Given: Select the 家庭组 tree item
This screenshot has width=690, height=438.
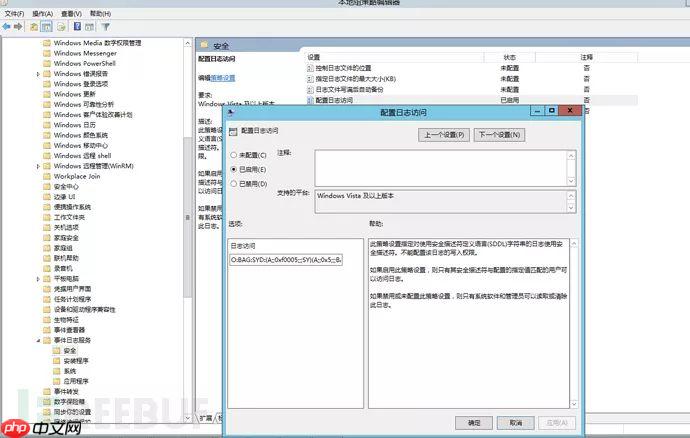Looking at the screenshot, I should (63, 248).
